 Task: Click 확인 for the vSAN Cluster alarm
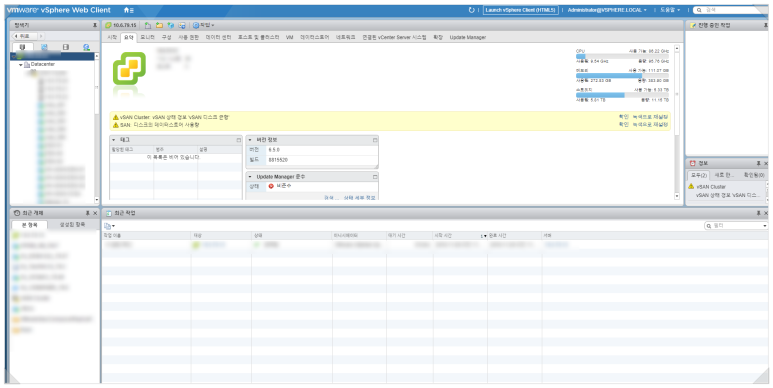click(x=624, y=117)
